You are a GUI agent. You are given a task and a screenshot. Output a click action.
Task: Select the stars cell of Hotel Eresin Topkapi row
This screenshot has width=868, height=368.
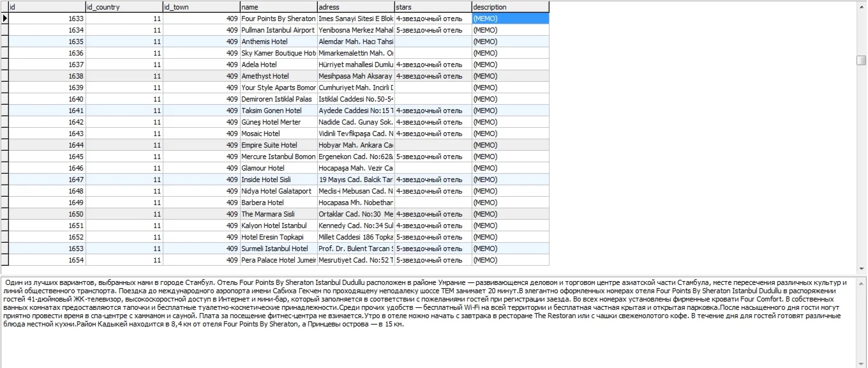click(433, 237)
